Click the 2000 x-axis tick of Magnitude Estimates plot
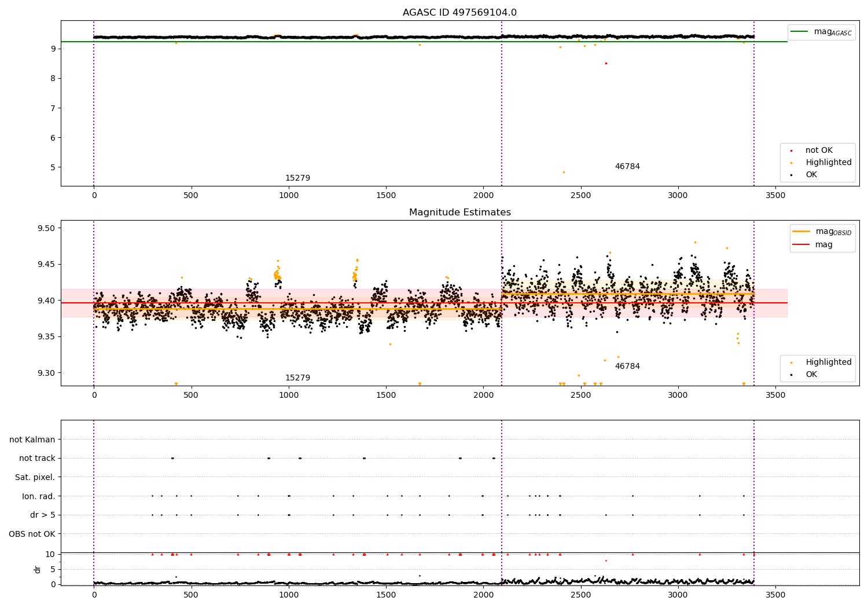Image resolution: width=868 pixels, height=608 pixels. click(483, 395)
